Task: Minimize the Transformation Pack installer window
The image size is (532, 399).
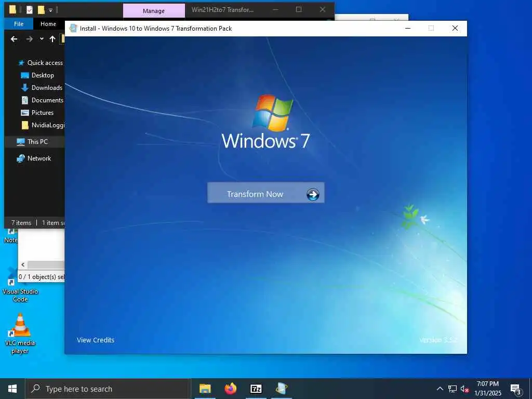Action: click(408, 28)
